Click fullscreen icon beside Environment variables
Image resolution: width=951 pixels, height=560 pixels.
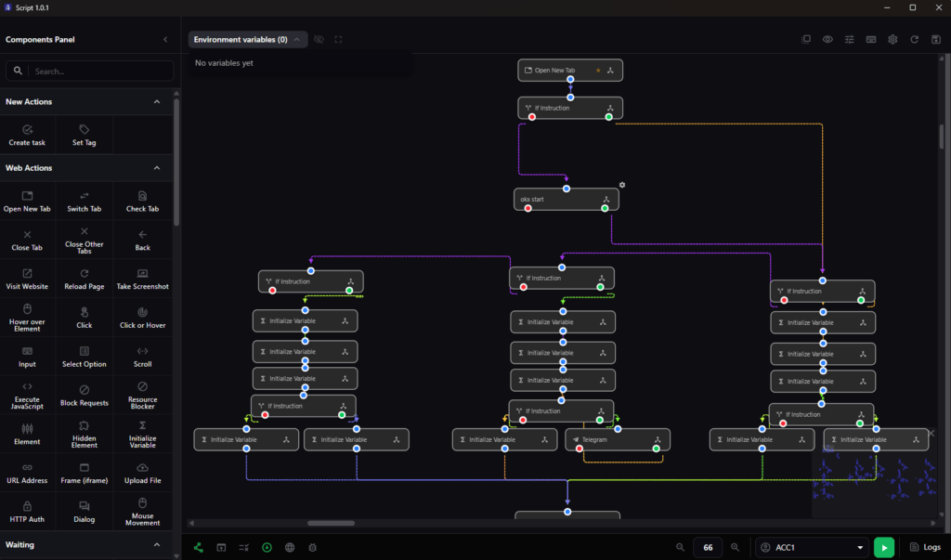tap(338, 39)
